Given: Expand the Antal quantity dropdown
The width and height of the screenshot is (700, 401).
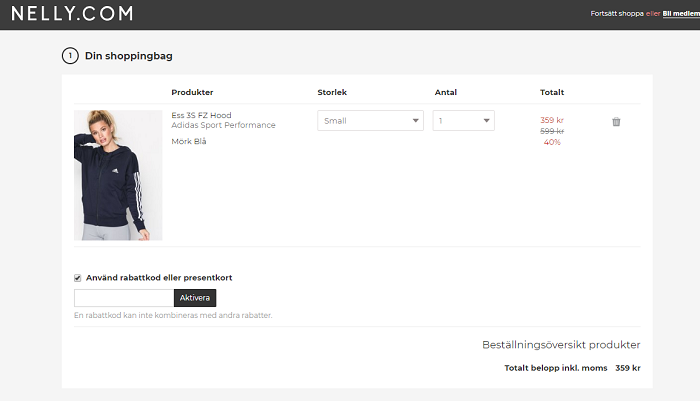Looking at the screenshot, I should [x=463, y=121].
